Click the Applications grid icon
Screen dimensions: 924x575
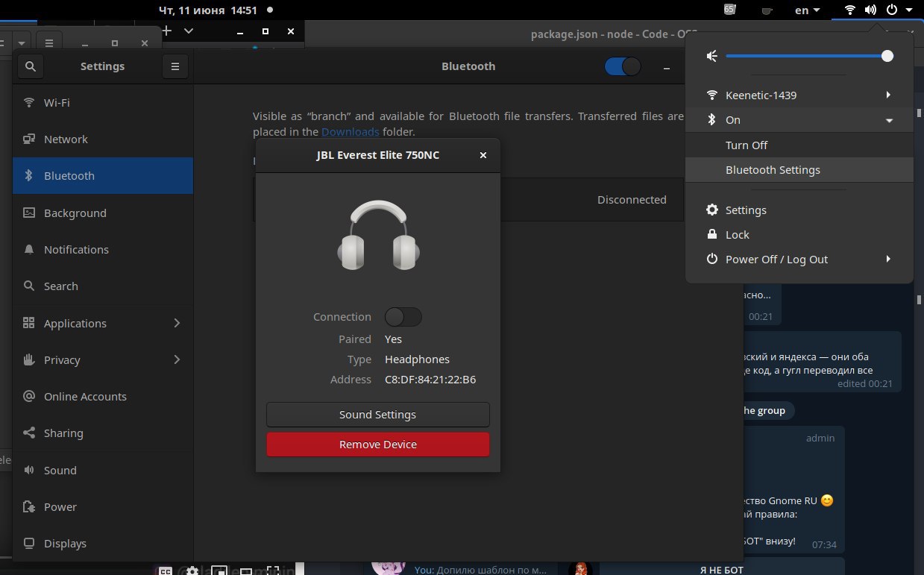[29, 323]
